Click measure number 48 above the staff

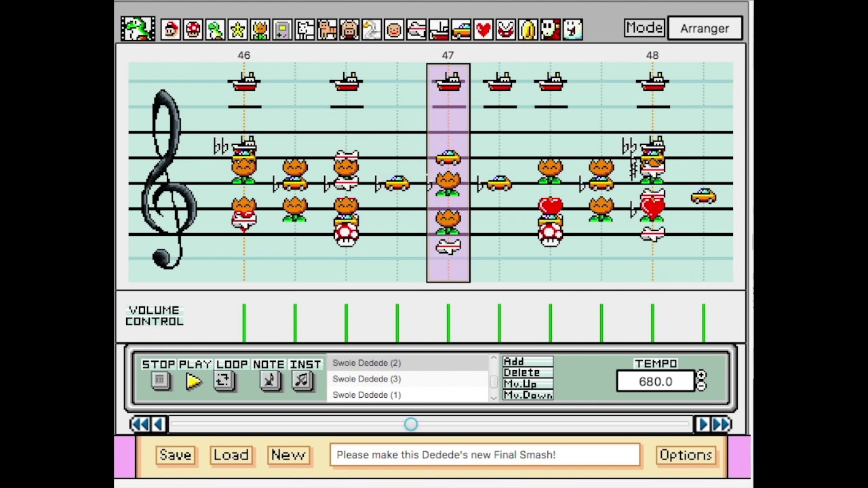click(652, 55)
